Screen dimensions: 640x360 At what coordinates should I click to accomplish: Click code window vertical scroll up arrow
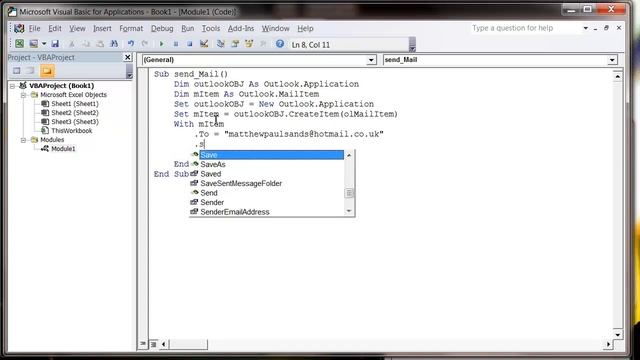[618, 76]
